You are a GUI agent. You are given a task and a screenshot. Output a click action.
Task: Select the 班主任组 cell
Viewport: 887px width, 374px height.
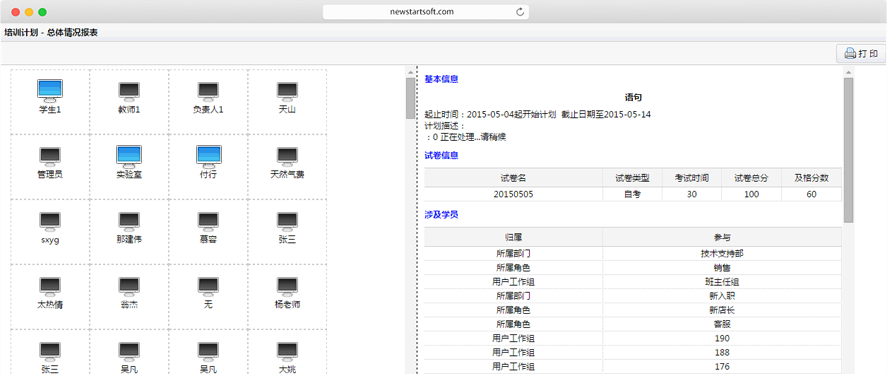point(722,282)
